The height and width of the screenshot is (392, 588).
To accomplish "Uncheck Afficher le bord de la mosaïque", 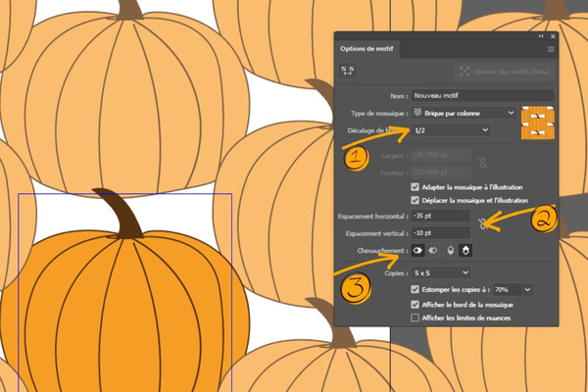I will coord(415,304).
